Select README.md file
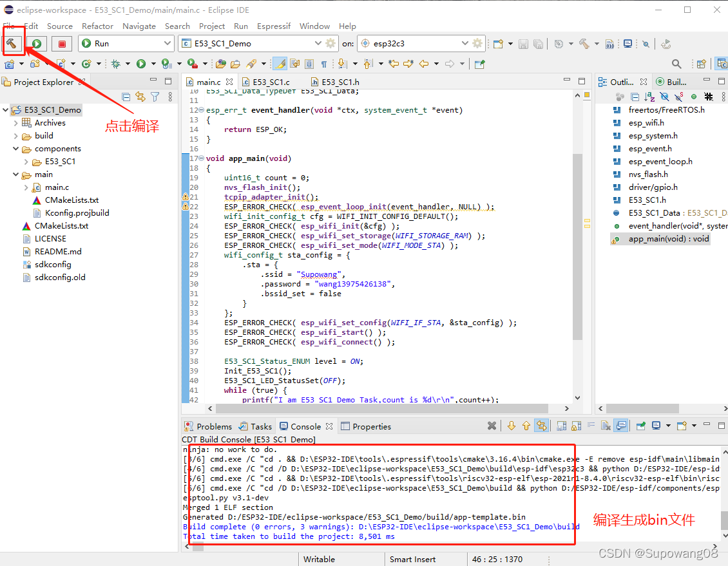The image size is (728, 566). tap(58, 252)
